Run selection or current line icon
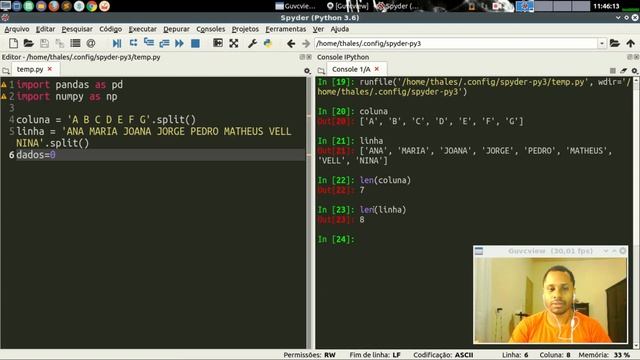Viewport: 640px width, 360px height. [x=164, y=43]
